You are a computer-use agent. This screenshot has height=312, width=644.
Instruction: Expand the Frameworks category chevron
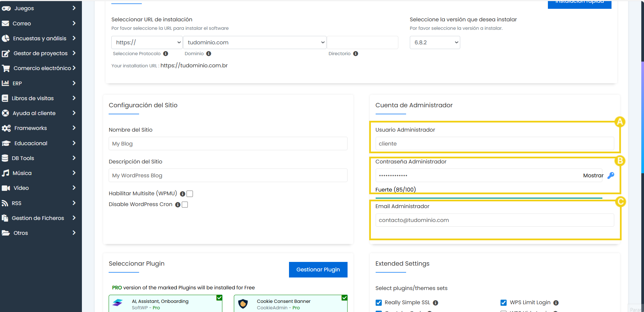pyautogui.click(x=74, y=128)
